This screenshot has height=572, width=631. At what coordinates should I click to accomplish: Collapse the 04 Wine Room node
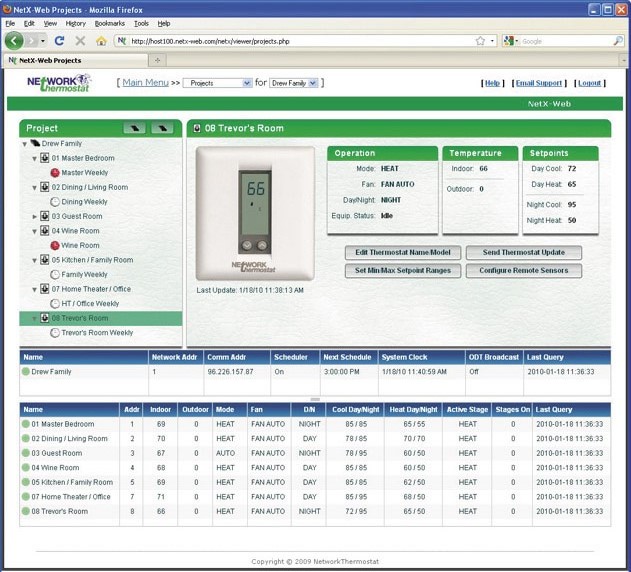[x=35, y=231]
